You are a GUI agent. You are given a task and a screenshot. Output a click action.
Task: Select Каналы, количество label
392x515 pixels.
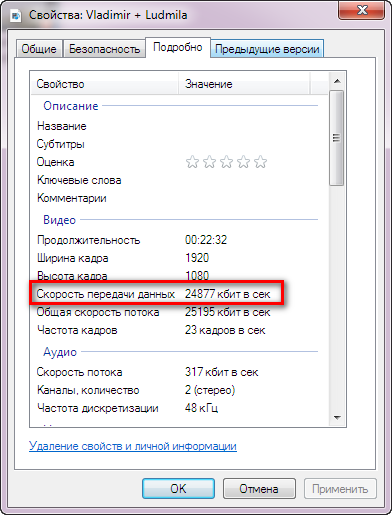pos(88,390)
